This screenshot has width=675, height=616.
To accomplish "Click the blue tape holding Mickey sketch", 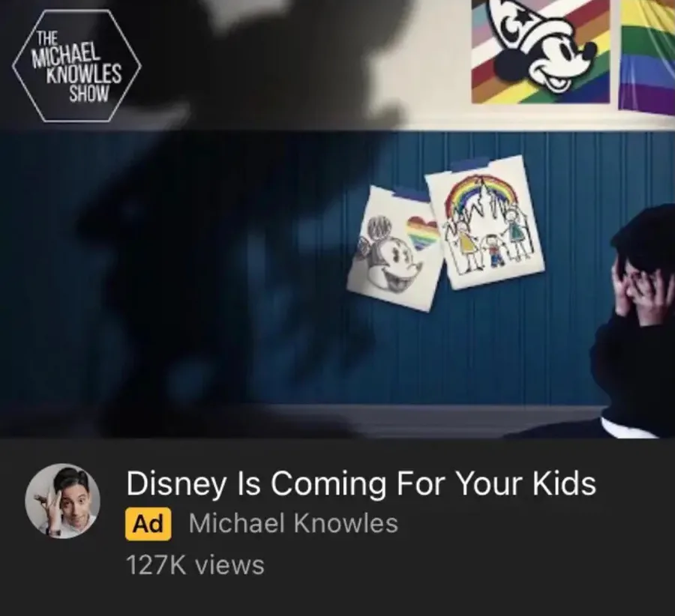I will point(409,194).
